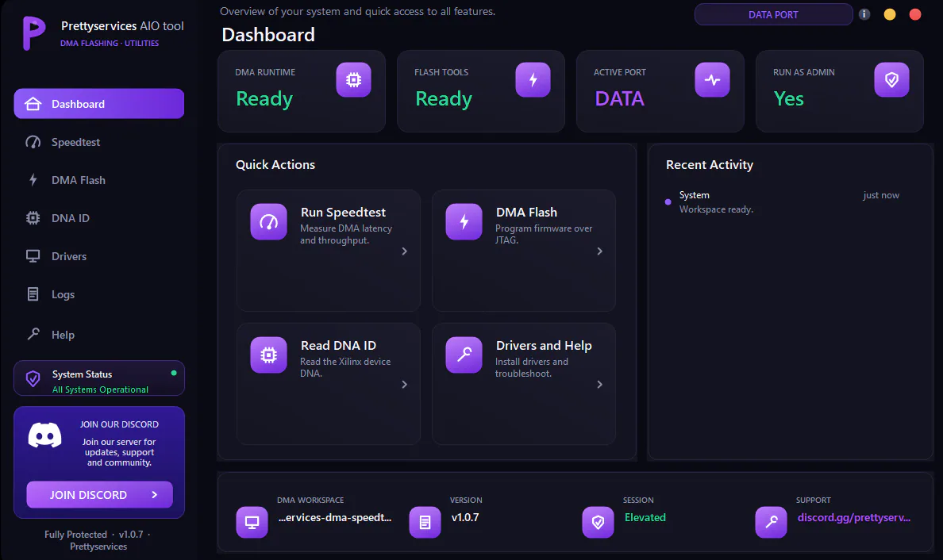Screen dimensions: 943x560
Task: Click the '...ervices-dma-speedt...' workspace path
Action: [x=335, y=517]
